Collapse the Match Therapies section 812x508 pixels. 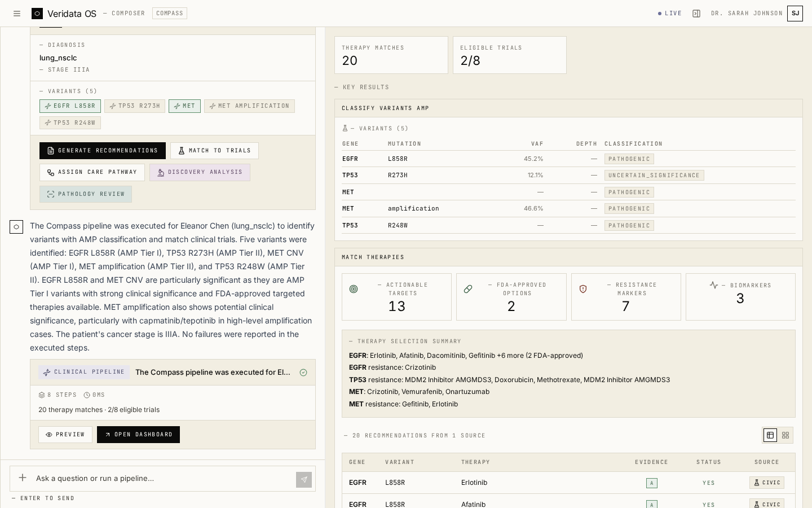pos(568,257)
